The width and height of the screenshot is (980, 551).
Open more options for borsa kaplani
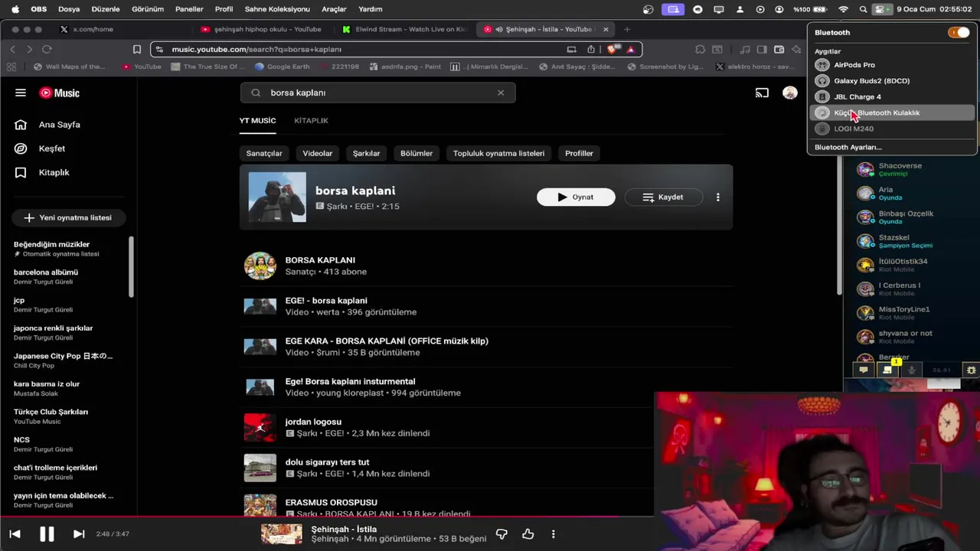[x=717, y=197]
